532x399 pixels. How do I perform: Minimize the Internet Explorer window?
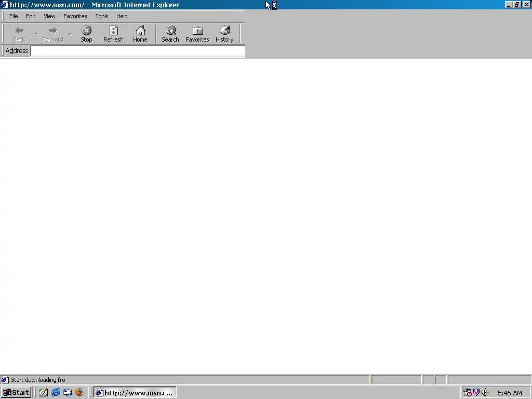[508, 5]
